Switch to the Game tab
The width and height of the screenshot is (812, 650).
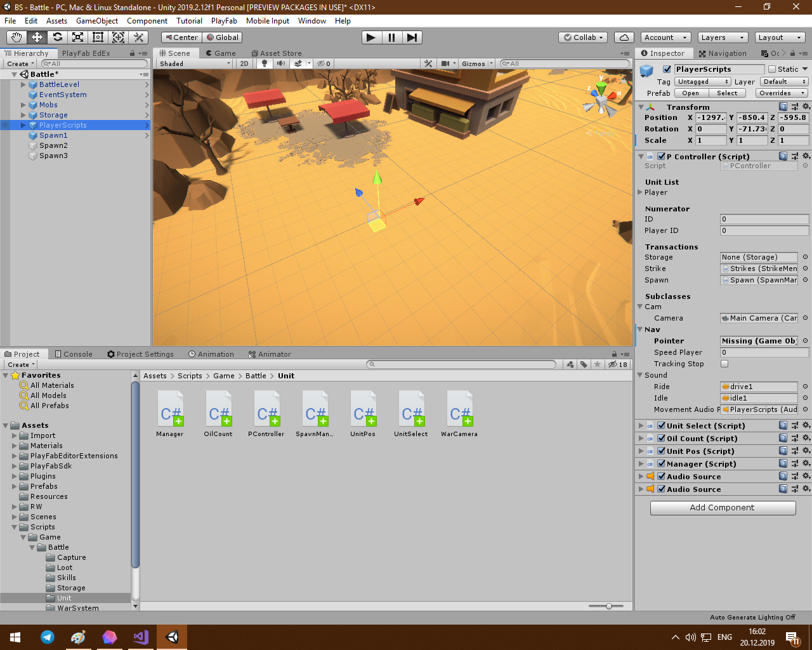[x=221, y=53]
